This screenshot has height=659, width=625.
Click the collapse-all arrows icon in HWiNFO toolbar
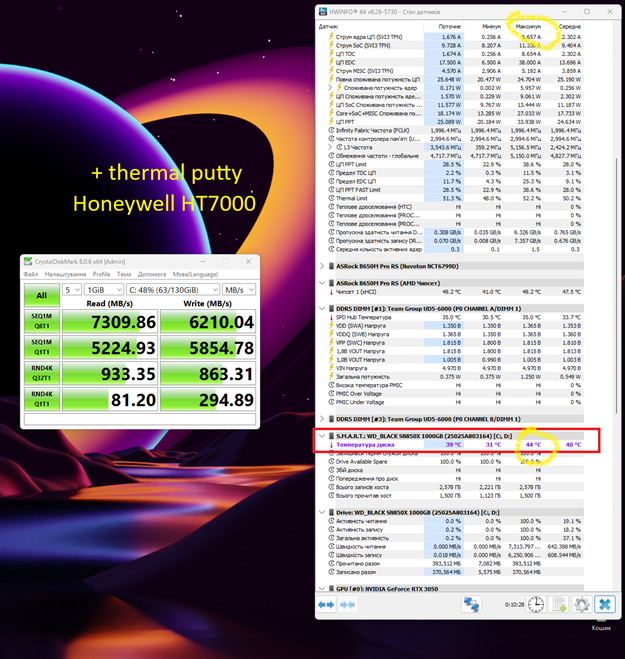347,605
